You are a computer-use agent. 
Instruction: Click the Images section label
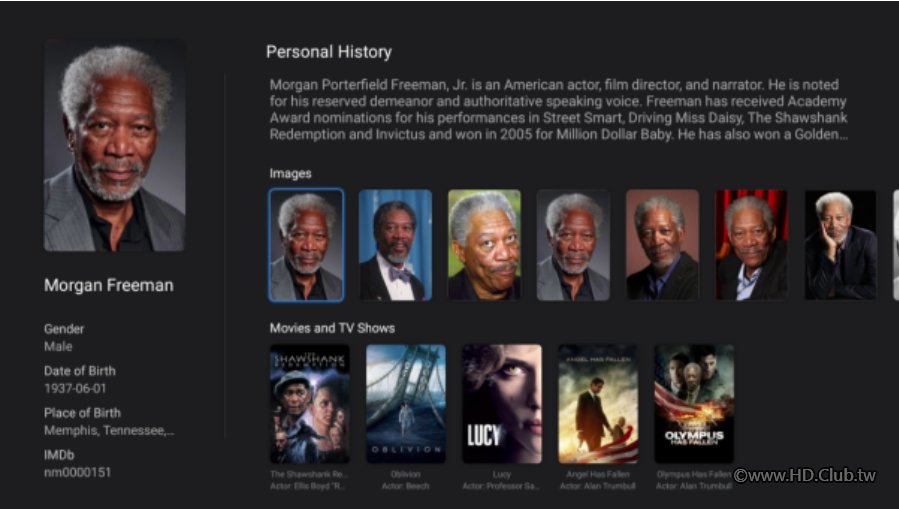(291, 174)
